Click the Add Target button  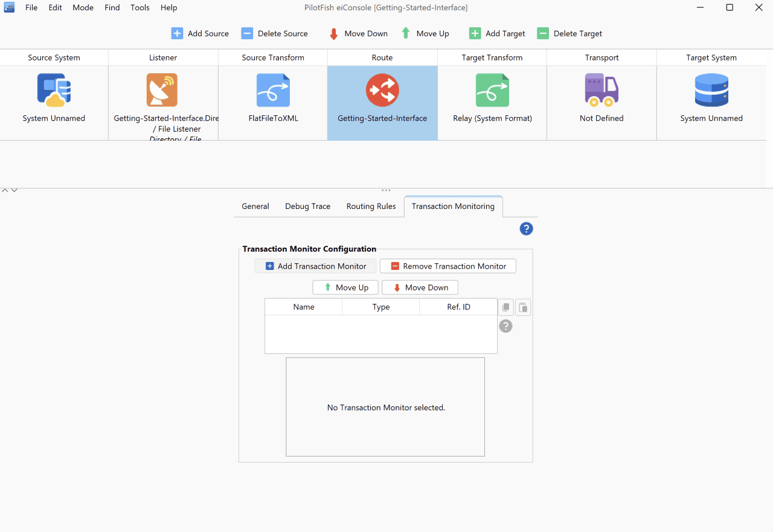498,34
